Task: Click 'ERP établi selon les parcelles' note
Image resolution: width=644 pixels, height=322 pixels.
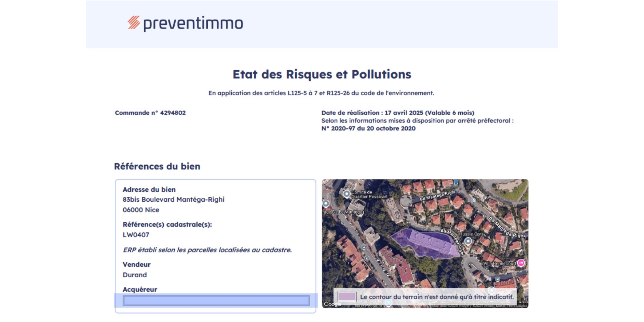Action: [207, 250]
